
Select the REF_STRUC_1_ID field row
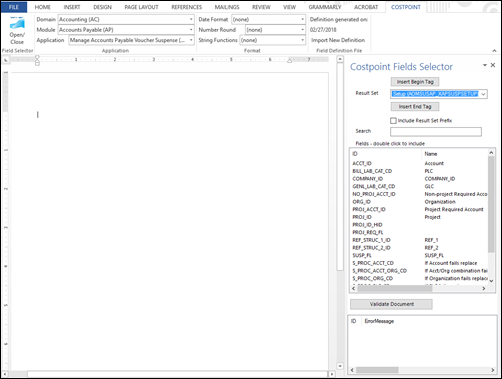pyautogui.click(x=419, y=240)
